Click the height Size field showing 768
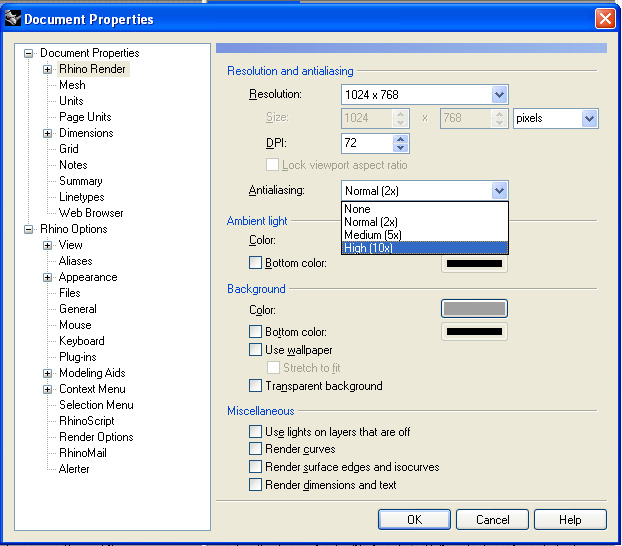 pos(466,118)
